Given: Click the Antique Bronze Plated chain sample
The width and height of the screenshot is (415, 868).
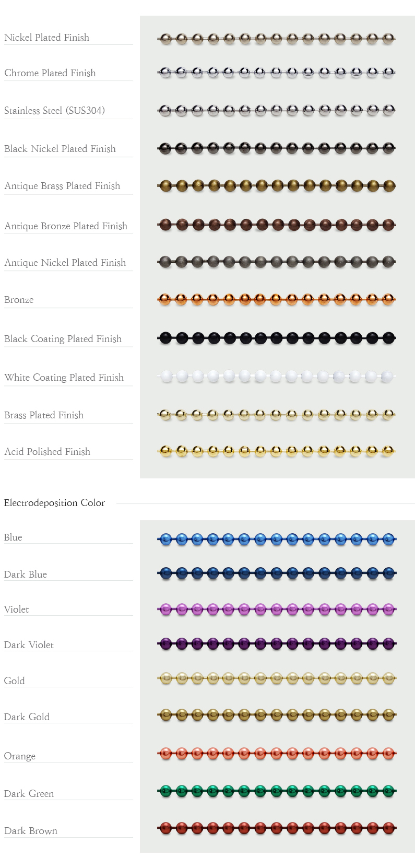Looking at the screenshot, I should click(277, 225).
